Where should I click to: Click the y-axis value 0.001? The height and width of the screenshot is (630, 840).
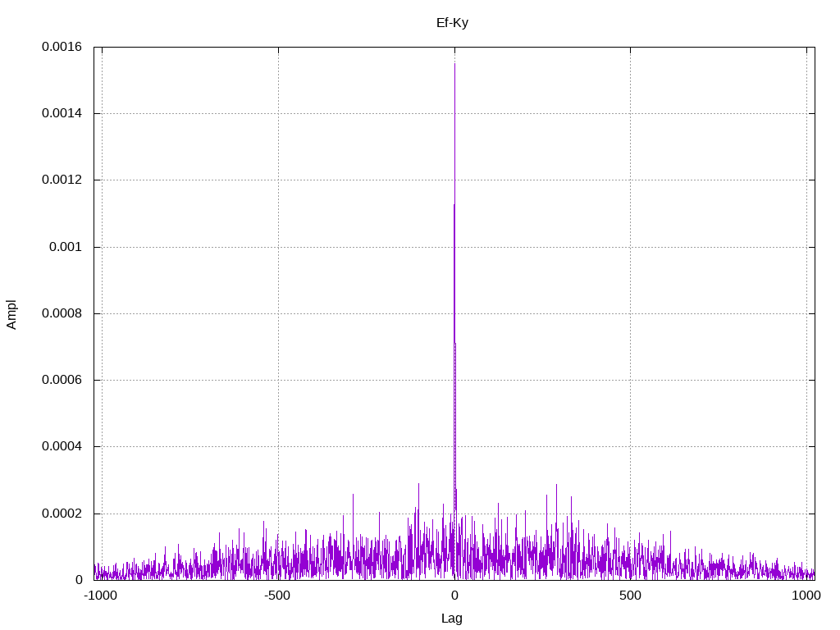pyautogui.click(x=66, y=247)
